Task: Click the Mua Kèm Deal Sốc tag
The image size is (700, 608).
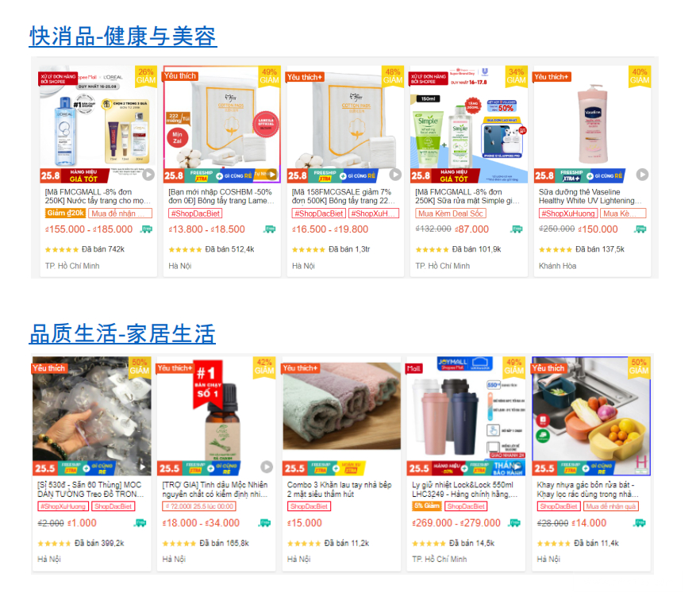Action: click(x=451, y=214)
